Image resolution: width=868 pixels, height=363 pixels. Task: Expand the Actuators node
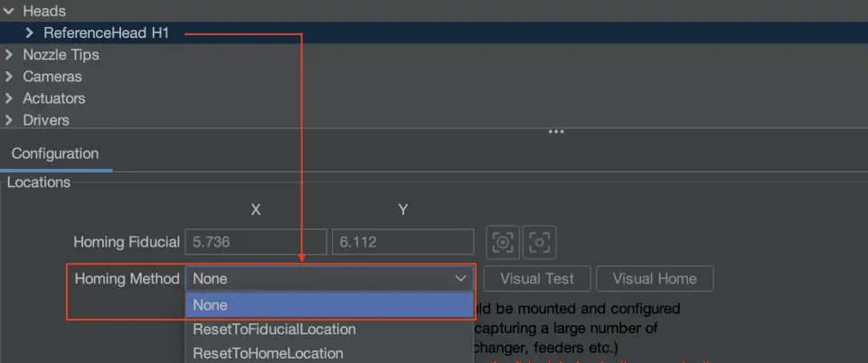tap(8, 98)
